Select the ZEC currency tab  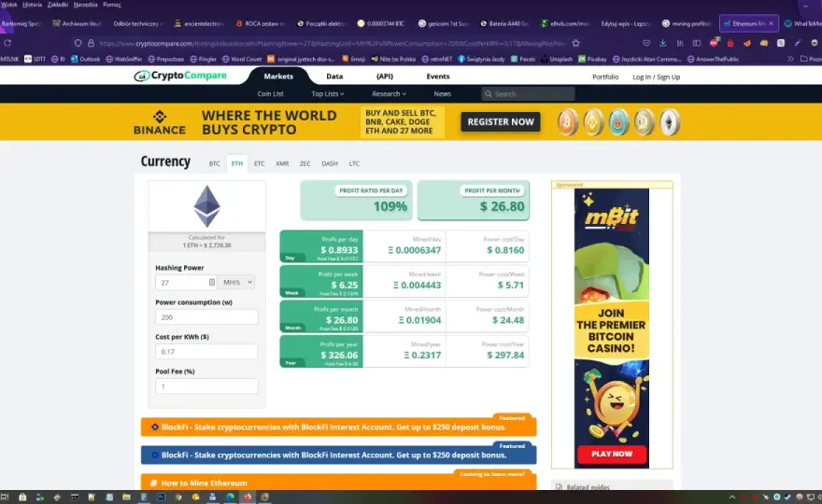tap(305, 163)
